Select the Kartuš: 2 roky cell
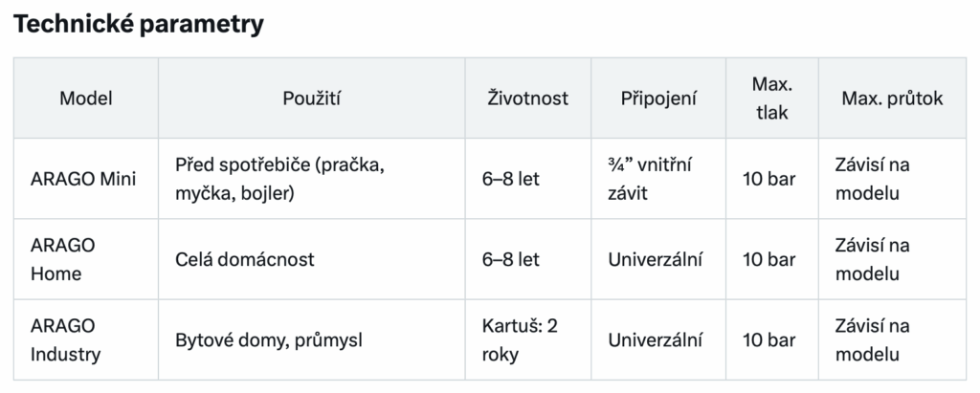 pos(527,339)
